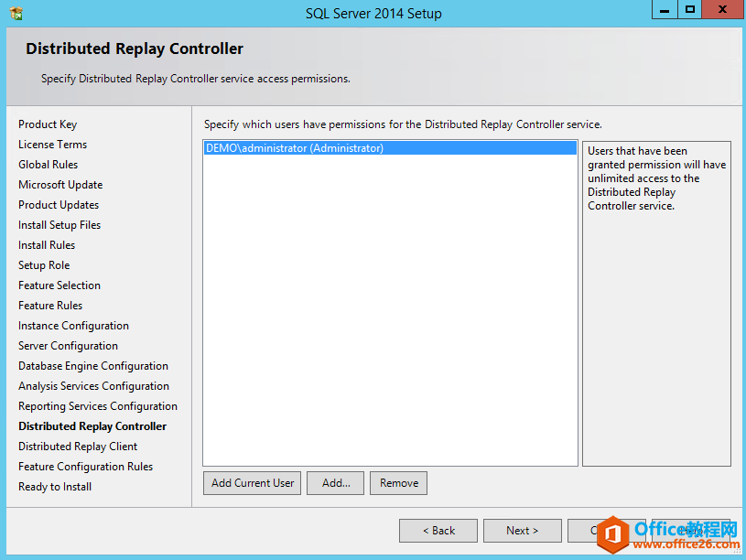
Task: Minimize the SQL Server 2014 Setup window
Action: tap(665, 9)
